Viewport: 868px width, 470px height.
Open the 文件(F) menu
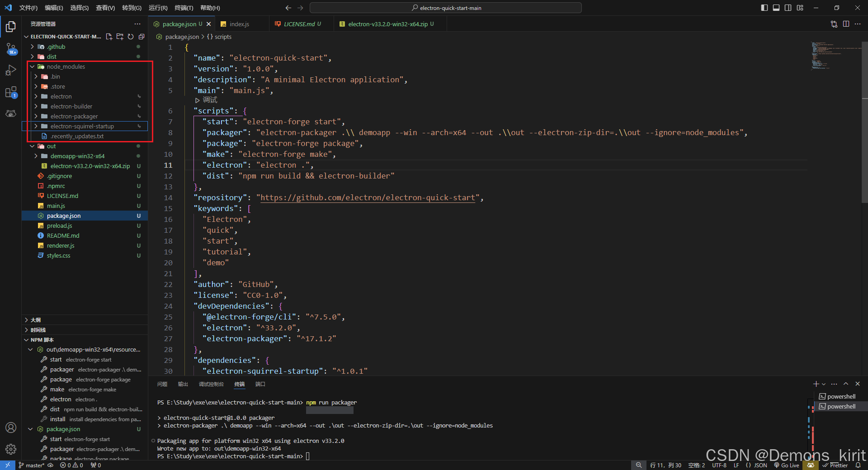[x=28, y=8]
